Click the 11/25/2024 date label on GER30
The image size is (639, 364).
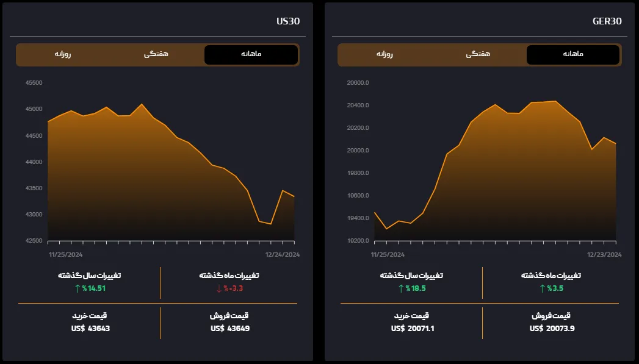point(389,253)
